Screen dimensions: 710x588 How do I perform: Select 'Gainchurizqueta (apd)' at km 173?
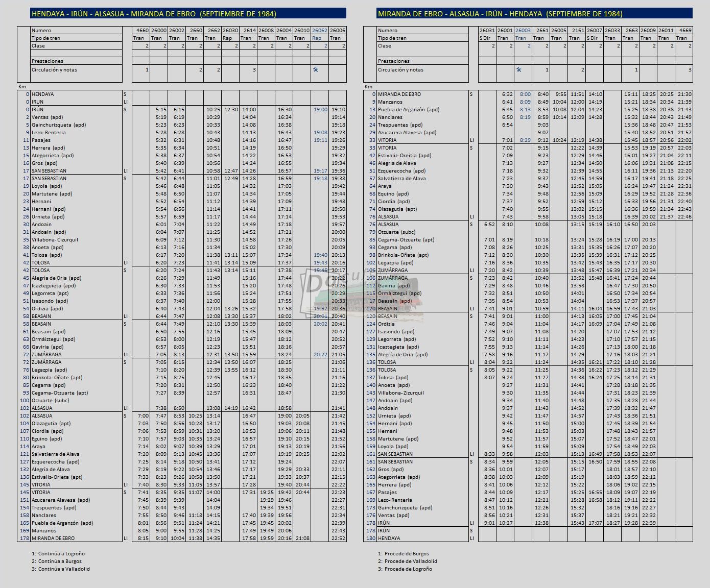(405, 508)
